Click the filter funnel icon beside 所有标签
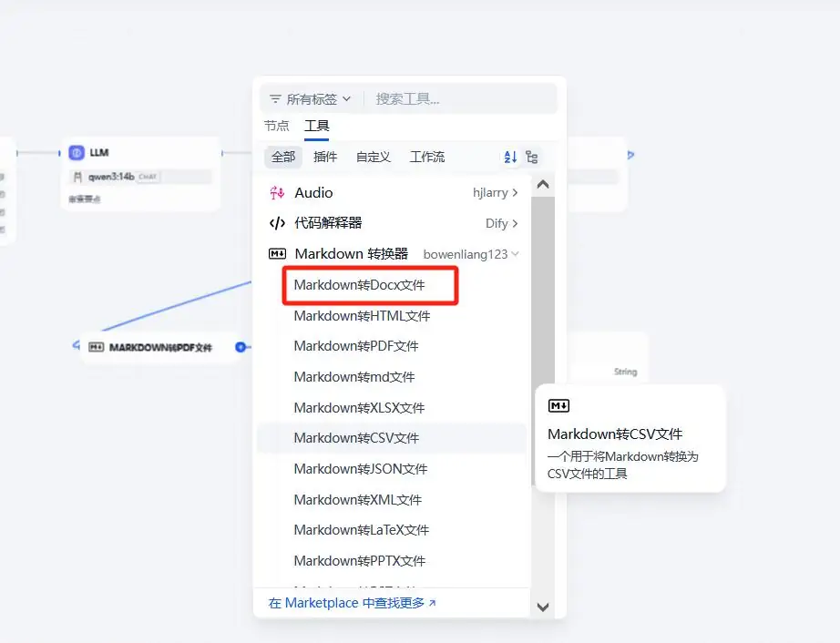 click(276, 98)
